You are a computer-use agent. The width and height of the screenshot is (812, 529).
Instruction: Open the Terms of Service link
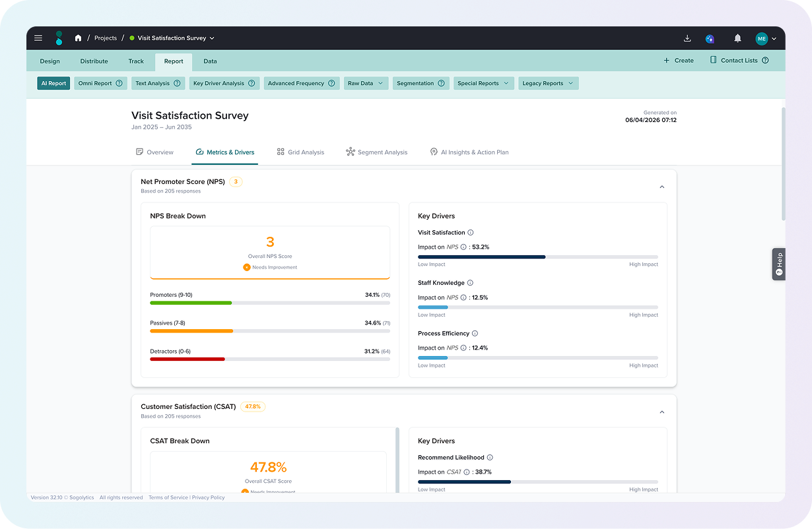click(168, 498)
